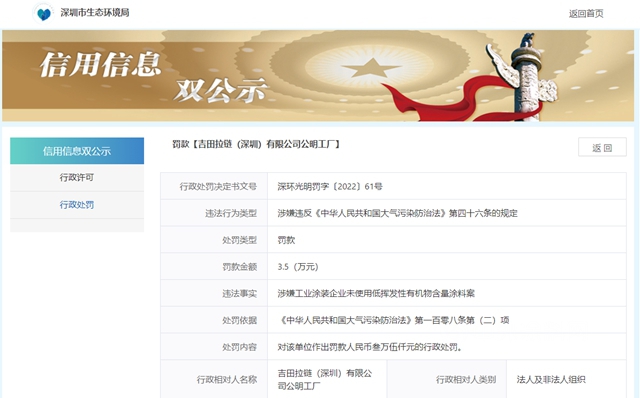Viewport: 640px width, 398px height.
Task: Click the 信用信息 双公示 banner image
Action: click(x=318, y=76)
